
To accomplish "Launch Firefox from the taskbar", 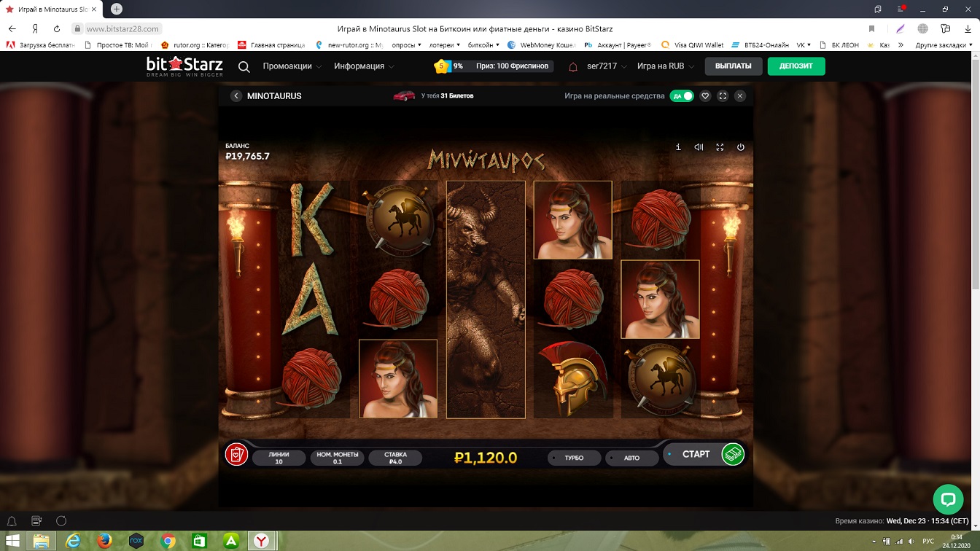I will click(x=104, y=541).
